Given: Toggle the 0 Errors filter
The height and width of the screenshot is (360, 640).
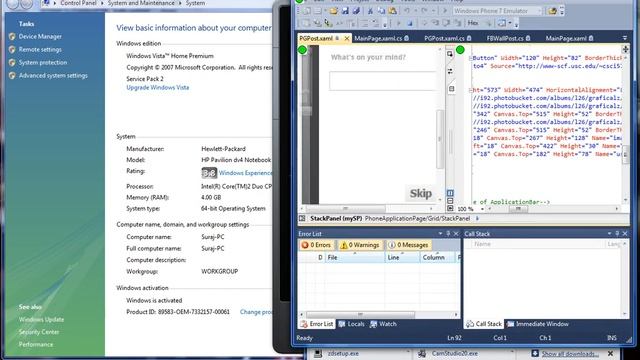Looking at the screenshot, I should pos(316,245).
